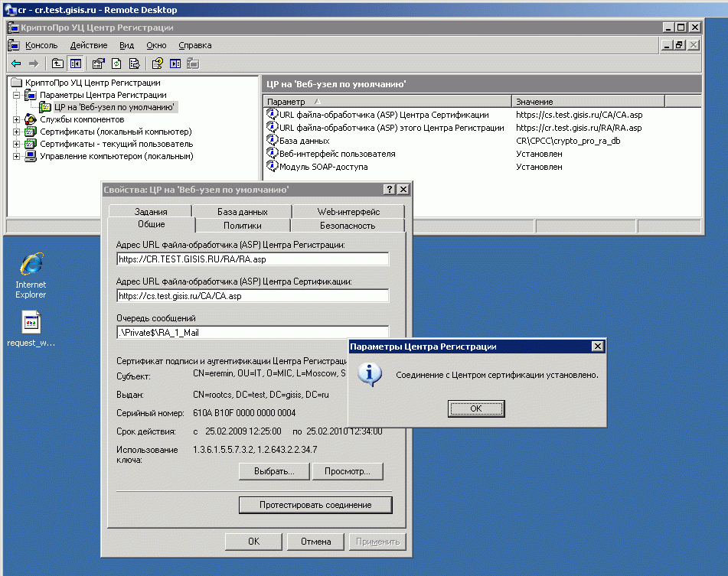Screen dimensions: 728x576
Task: Select the request_w... file on desktop
Action: pos(31,329)
